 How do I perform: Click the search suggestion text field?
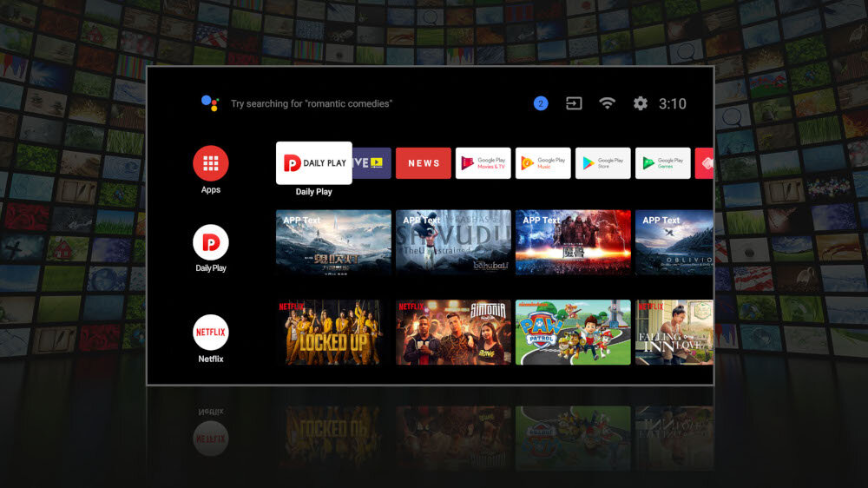click(x=311, y=103)
